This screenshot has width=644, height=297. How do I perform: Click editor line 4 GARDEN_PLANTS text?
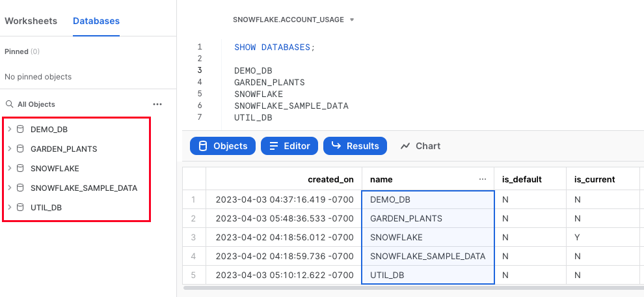pyautogui.click(x=269, y=82)
